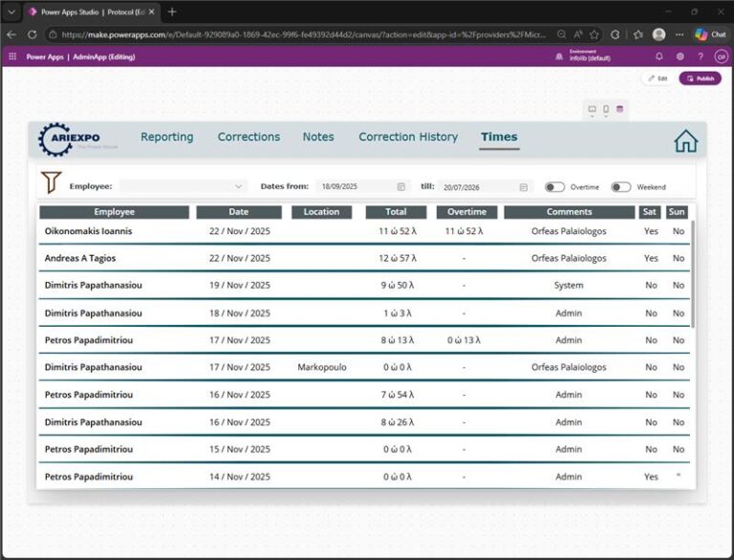Open Power Apps settings gear
The image size is (734, 560).
click(680, 56)
